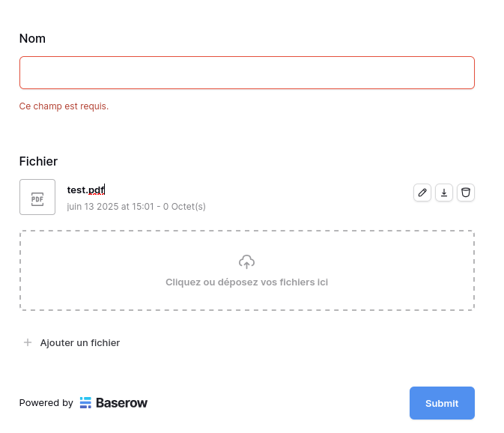Click the Baserow logo icon

point(85,402)
